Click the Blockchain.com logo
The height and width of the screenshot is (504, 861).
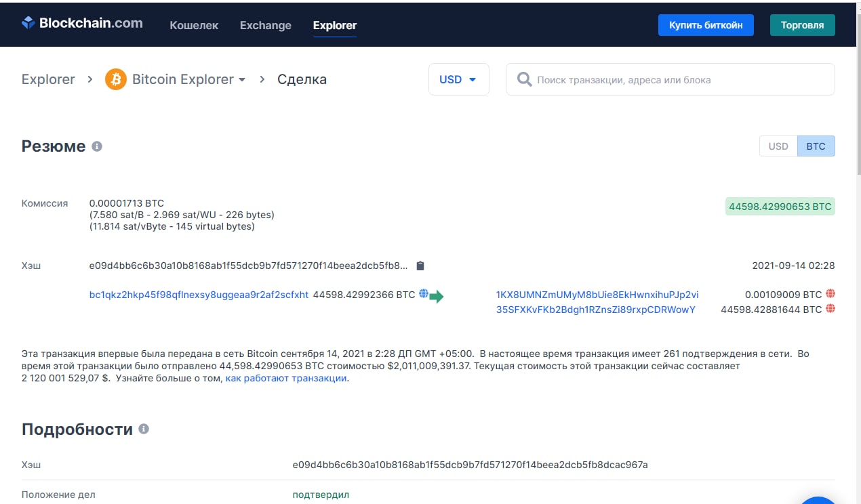point(82,23)
